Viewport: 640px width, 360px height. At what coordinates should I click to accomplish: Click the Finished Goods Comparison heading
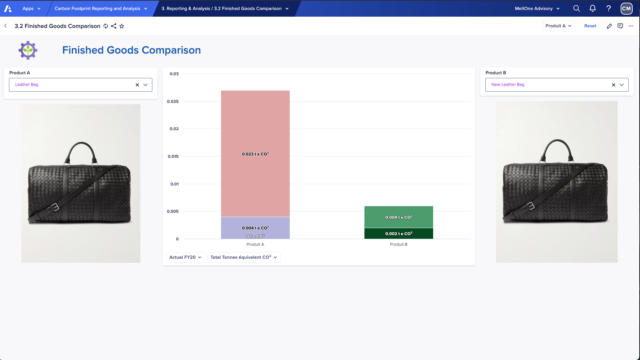(131, 50)
